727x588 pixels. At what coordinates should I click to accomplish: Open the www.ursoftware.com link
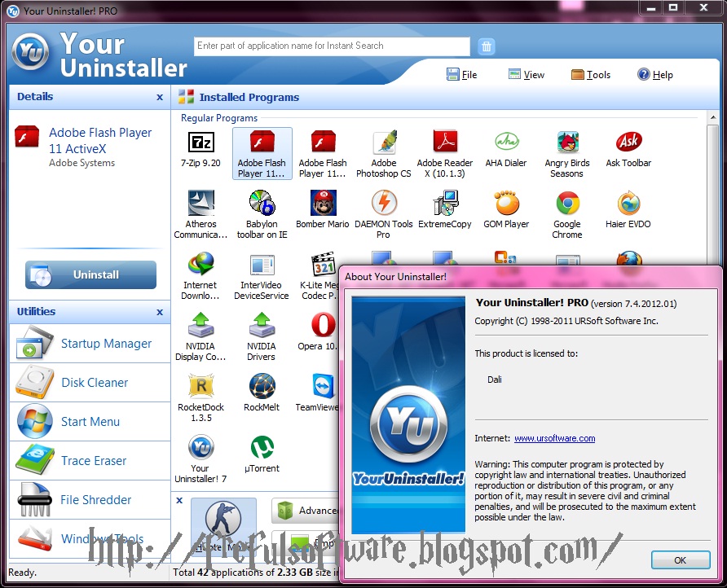[554, 438]
